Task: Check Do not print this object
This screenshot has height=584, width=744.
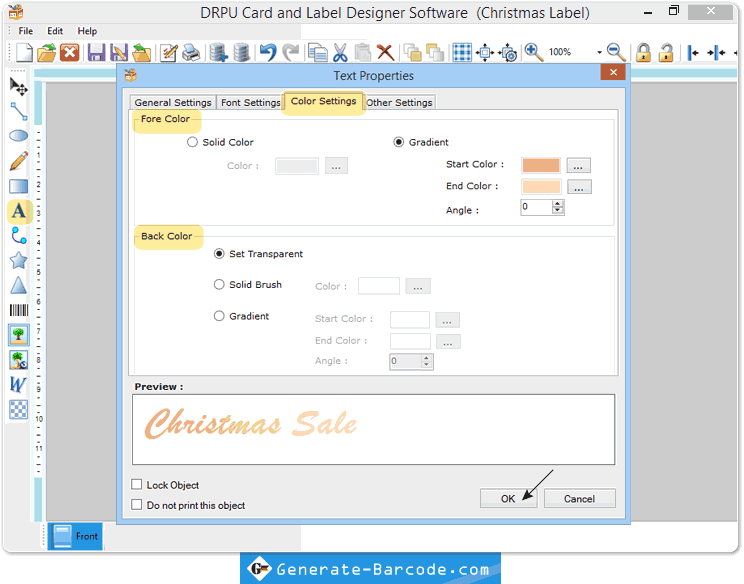Action: click(x=137, y=504)
